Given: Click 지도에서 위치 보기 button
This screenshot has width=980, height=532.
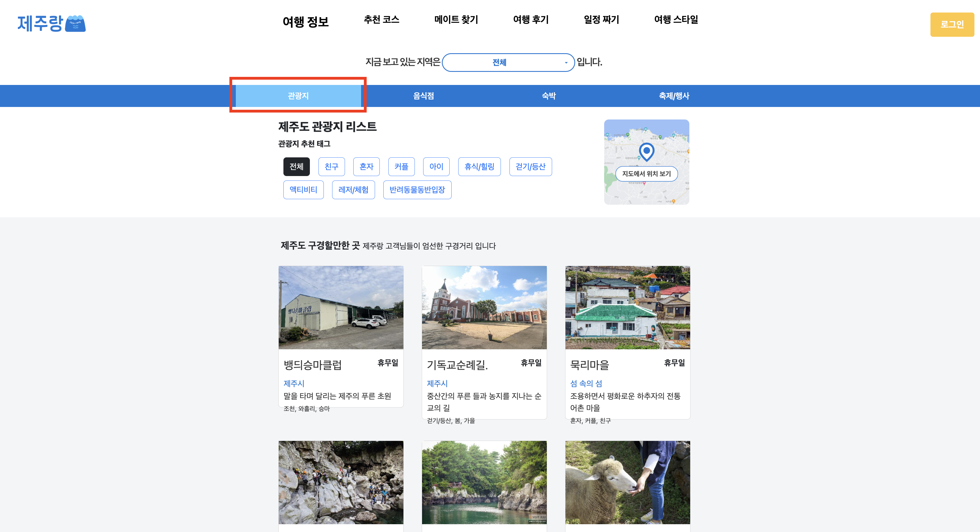Looking at the screenshot, I should coord(646,174).
